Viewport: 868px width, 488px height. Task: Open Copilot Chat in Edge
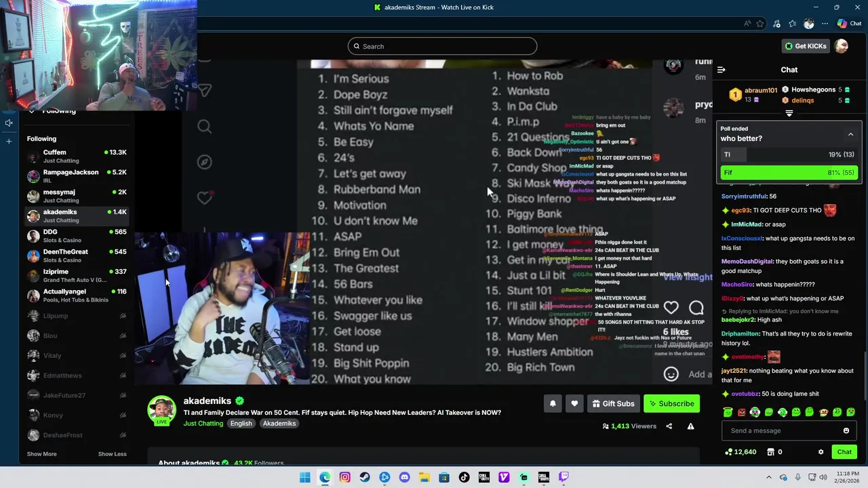(x=849, y=24)
